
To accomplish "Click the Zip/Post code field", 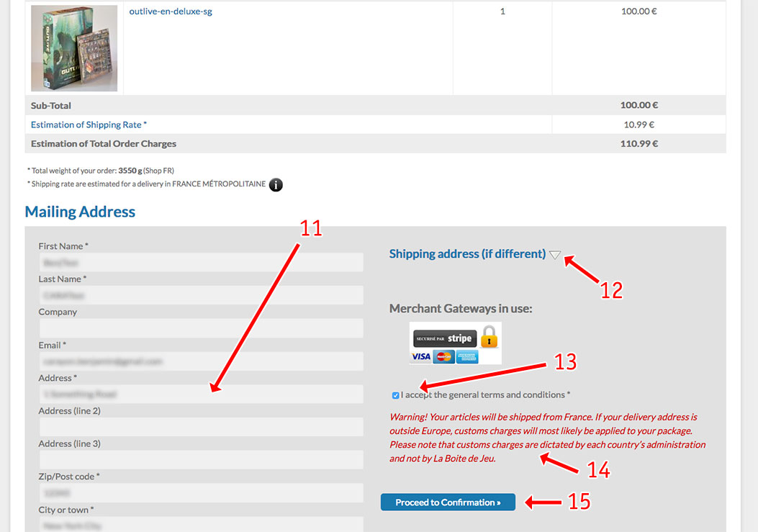I will tap(201, 493).
